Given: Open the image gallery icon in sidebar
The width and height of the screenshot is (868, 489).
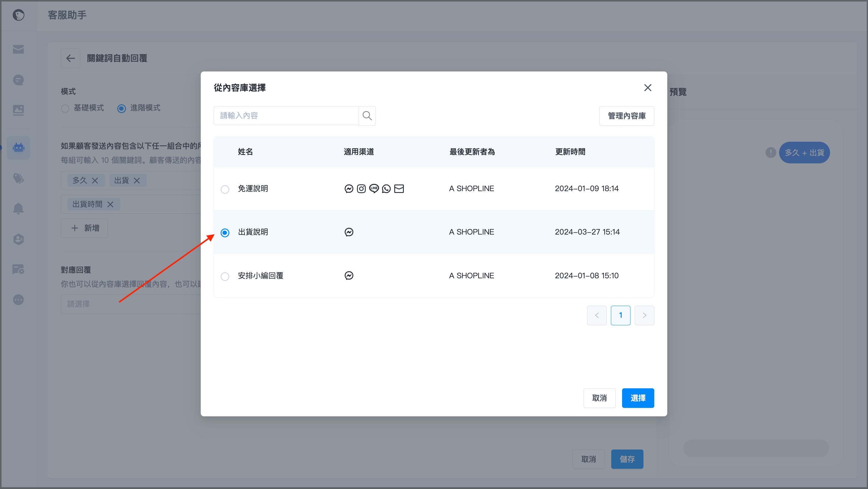Looking at the screenshot, I should pyautogui.click(x=18, y=110).
